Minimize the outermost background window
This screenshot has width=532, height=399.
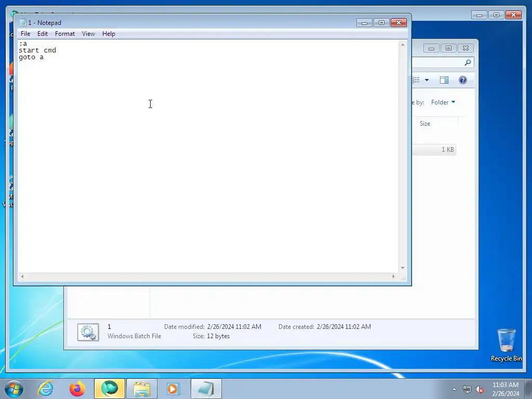(x=479, y=15)
